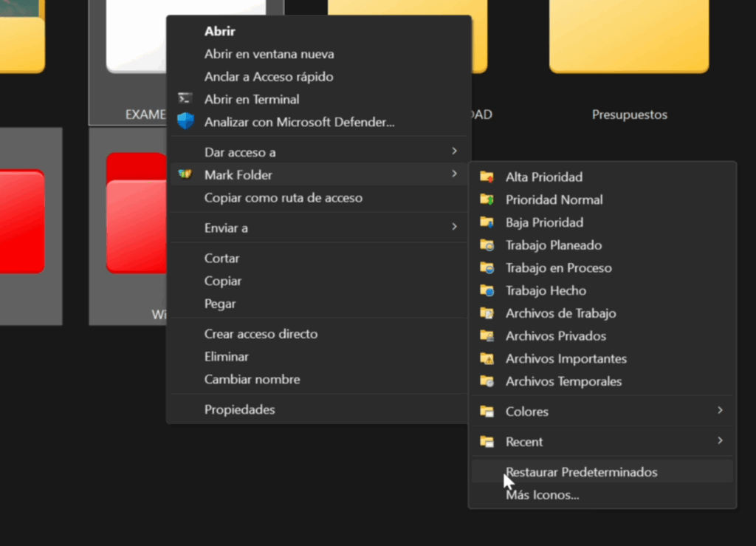The height and width of the screenshot is (546, 756).
Task: Expand the Recent submenu arrow
Action: point(721,441)
